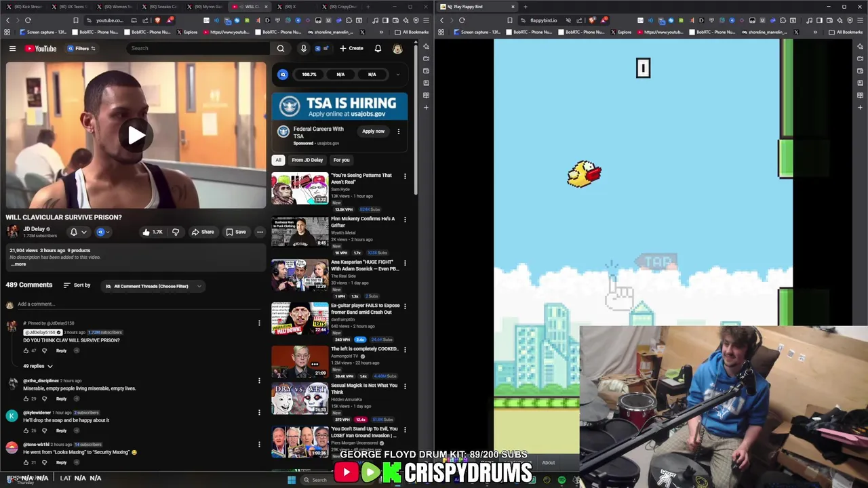This screenshot has height=488, width=868.
Task: Pause the Flappy Bird game with pause icon
Action: click(x=643, y=68)
